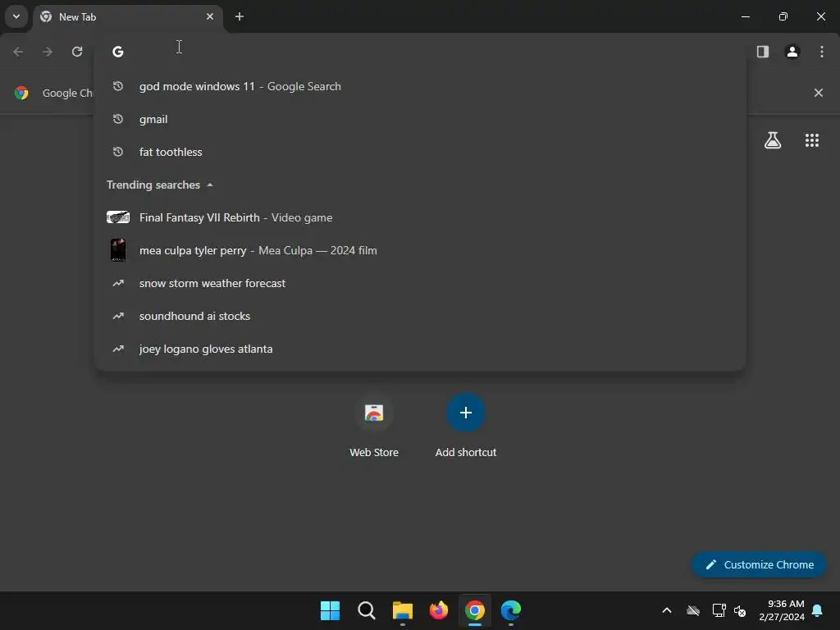Select the 'fat toothless' history suggestion
Image resolution: width=840 pixels, height=630 pixels.
tap(419, 152)
